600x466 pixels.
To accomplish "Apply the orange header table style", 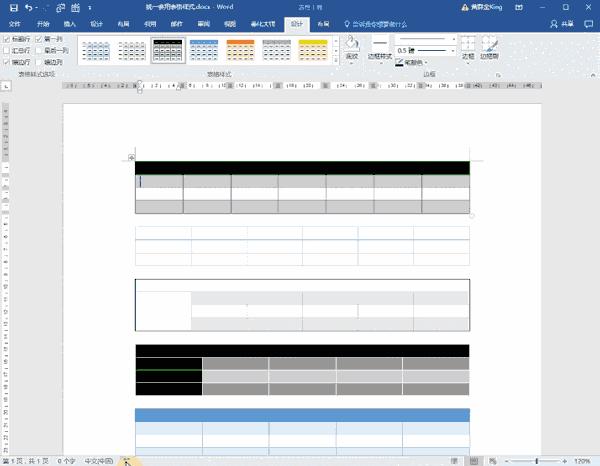I will (240, 51).
